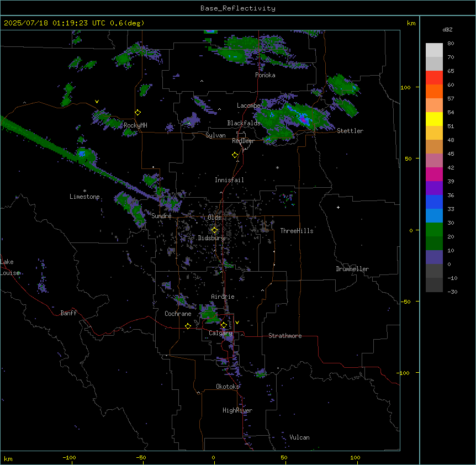Pick the white 70-80 dBZ legend swatch
Screen dimensions: 476x465
click(x=434, y=50)
